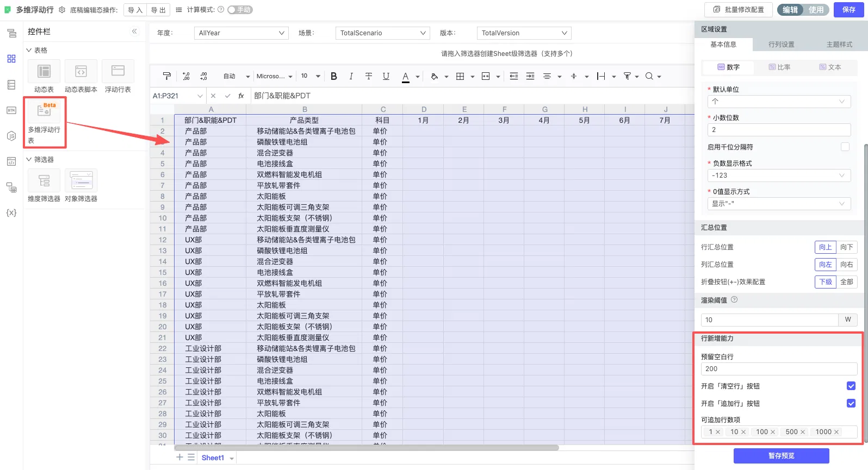
Task: Collapse the 控件栏 panel
Action: pos(134,32)
